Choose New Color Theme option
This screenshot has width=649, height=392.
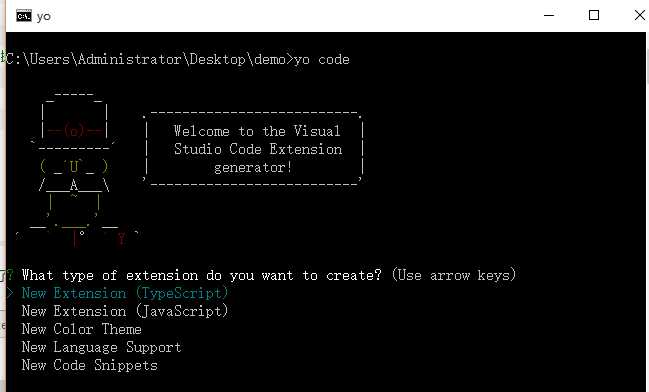click(x=82, y=329)
